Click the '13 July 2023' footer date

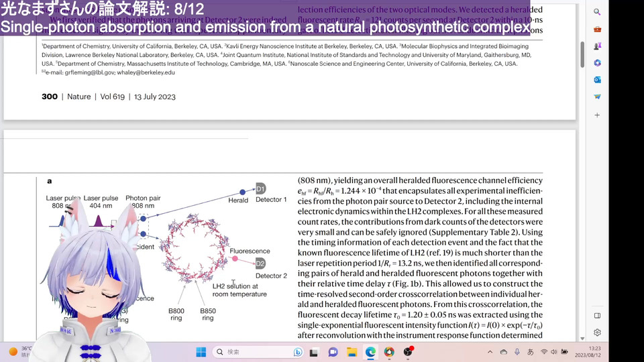[x=155, y=97]
